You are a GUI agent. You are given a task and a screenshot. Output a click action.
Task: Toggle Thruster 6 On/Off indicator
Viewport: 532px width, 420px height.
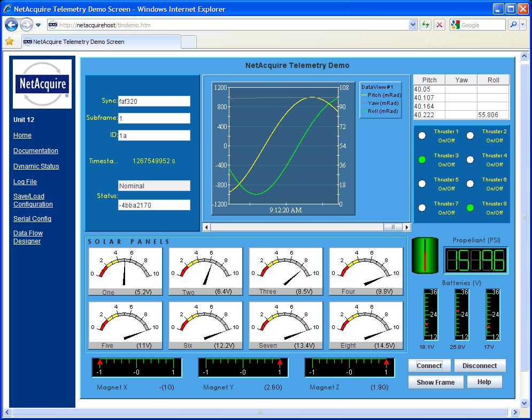coord(471,184)
